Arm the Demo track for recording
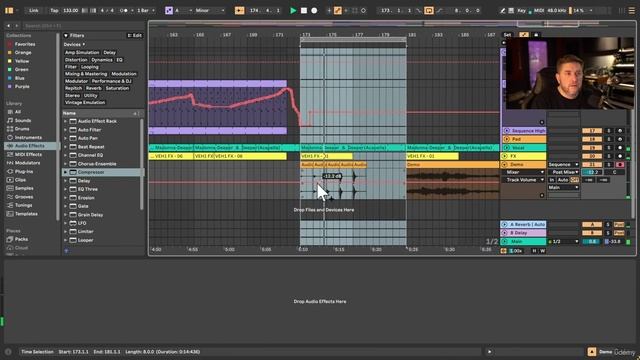Image resolution: width=640 pixels, height=360 pixels. (620, 164)
